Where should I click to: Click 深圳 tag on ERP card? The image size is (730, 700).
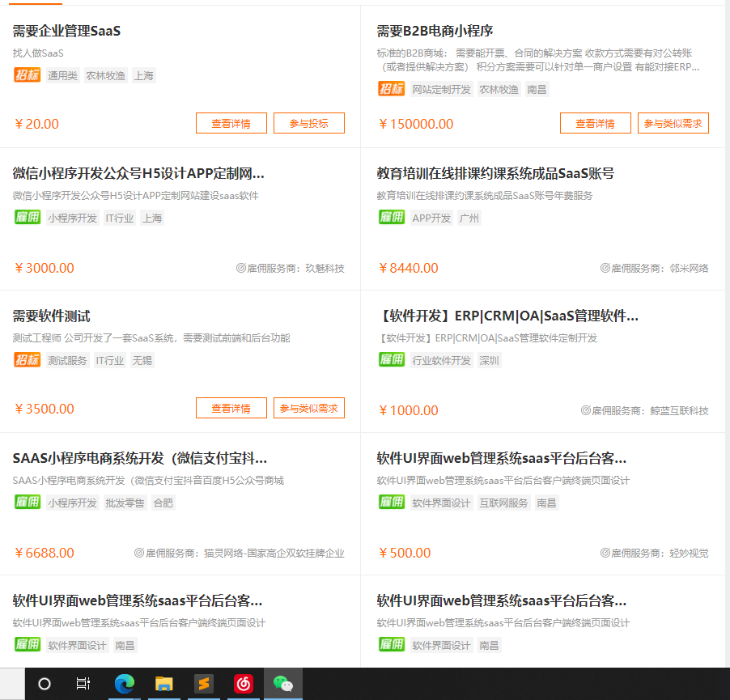489,360
